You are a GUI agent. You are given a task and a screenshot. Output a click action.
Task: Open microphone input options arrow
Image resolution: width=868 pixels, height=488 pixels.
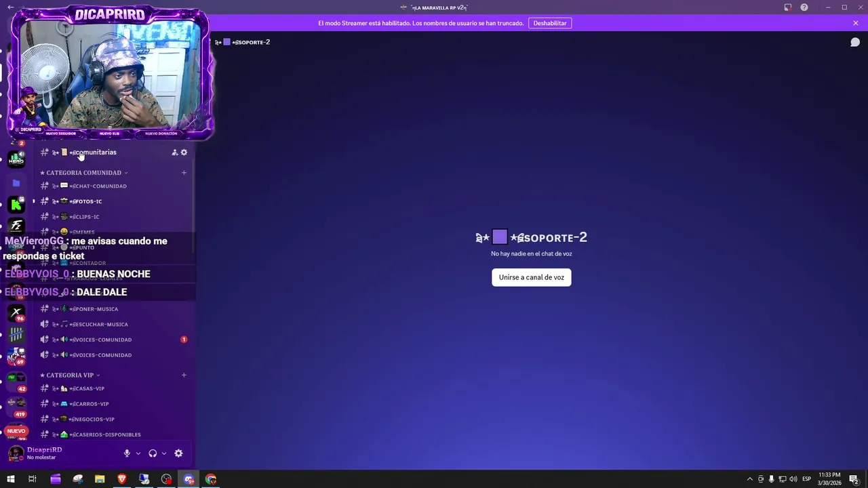click(138, 453)
